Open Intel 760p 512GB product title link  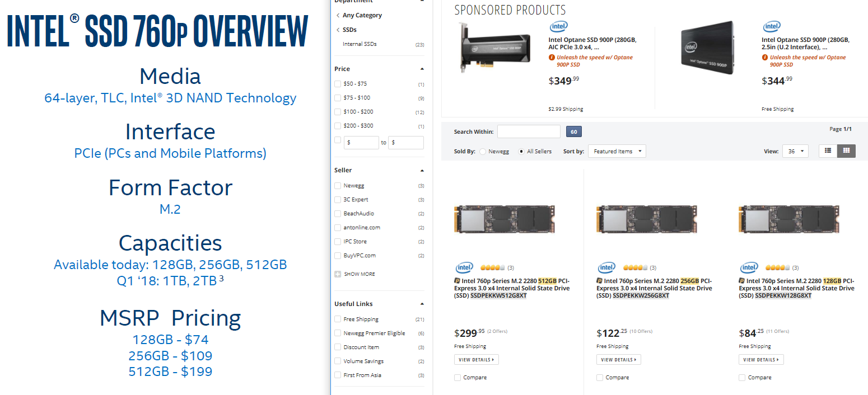(x=512, y=288)
